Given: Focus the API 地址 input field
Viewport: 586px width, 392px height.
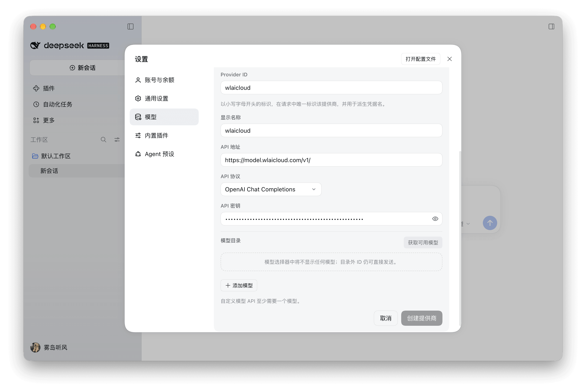Looking at the screenshot, I should point(331,160).
